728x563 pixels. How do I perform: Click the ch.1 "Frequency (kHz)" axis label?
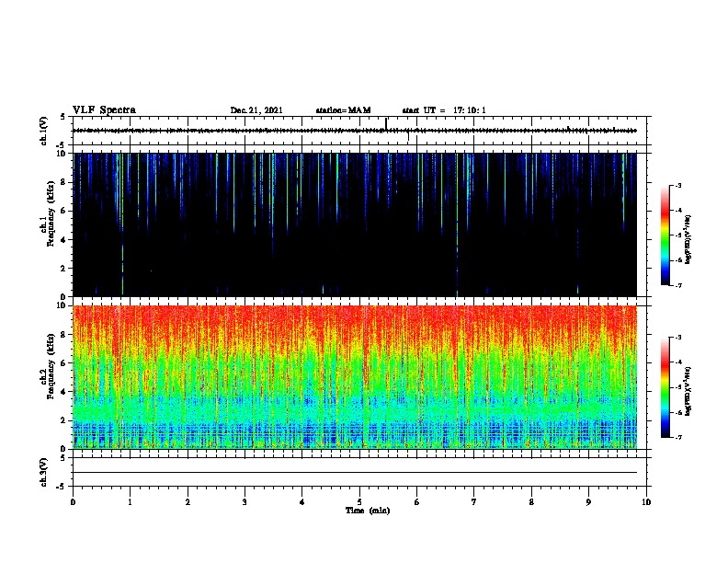[x=51, y=213]
